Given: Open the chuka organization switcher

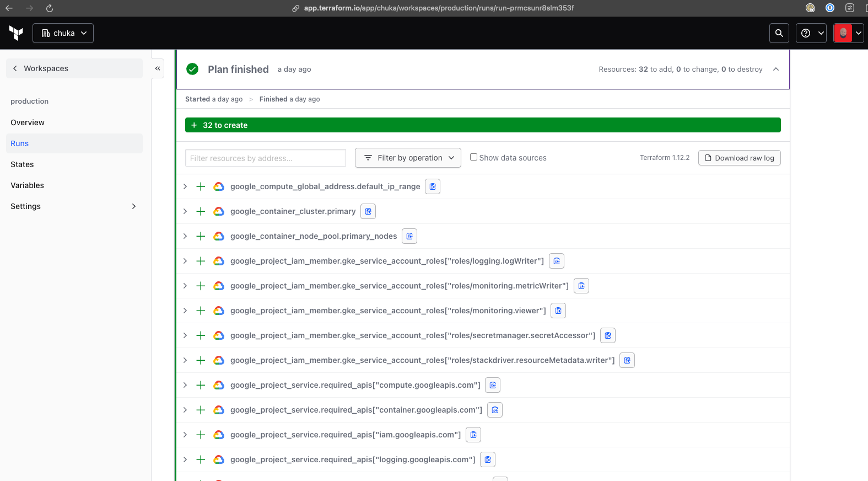Looking at the screenshot, I should pos(63,33).
